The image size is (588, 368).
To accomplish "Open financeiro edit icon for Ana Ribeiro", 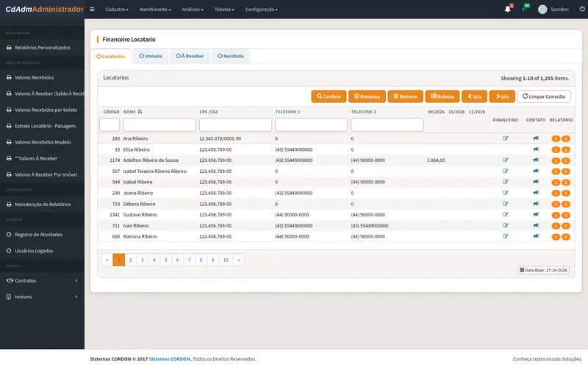I will pyautogui.click(x=505, y=138).
